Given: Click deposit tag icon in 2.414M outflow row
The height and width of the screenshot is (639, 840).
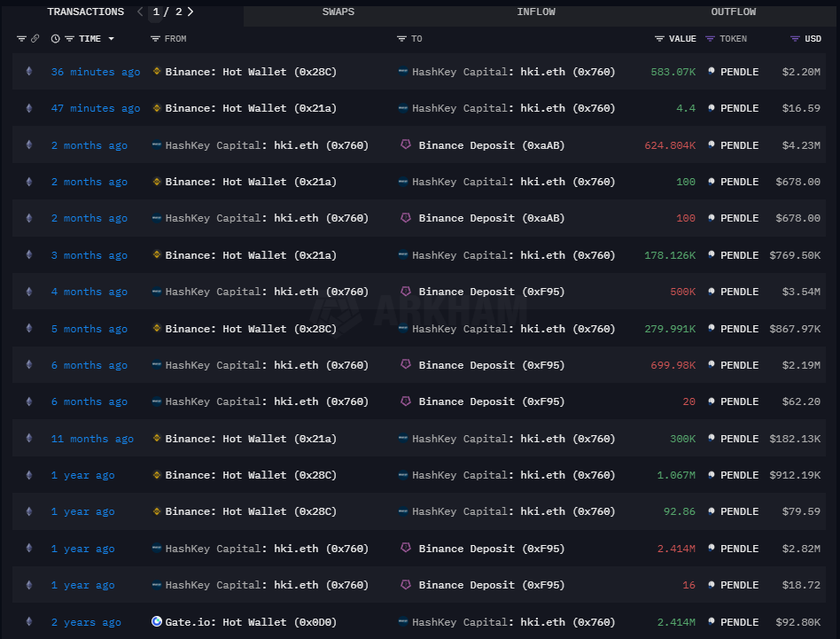Looking at the screenshot, I should 406,548.
